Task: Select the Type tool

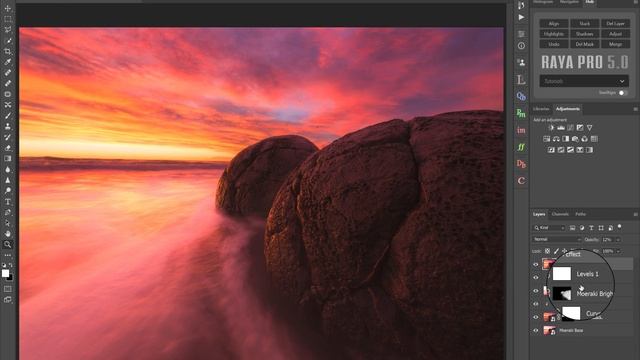Action: (8, 202)
